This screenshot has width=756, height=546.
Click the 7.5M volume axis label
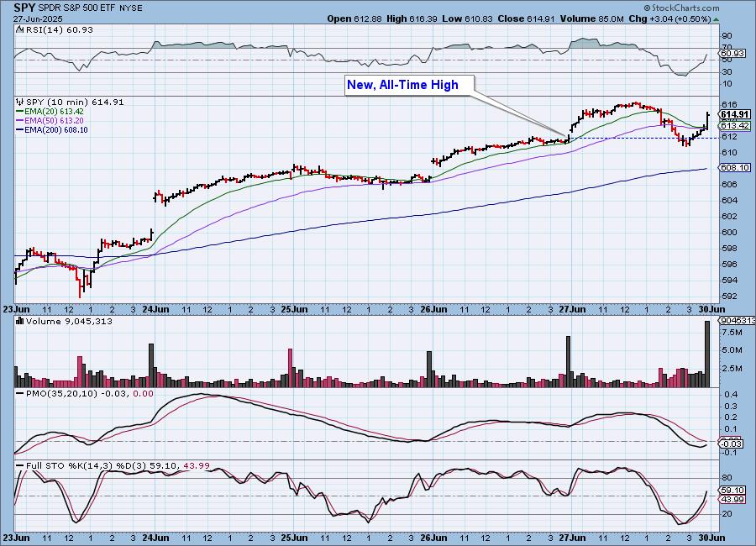pyautogui.click(x=732, y=333)
